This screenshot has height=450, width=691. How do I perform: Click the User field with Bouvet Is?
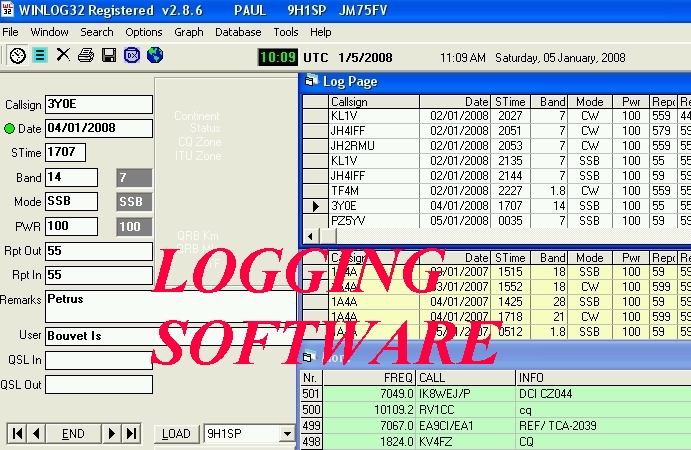tap(171, 336)
